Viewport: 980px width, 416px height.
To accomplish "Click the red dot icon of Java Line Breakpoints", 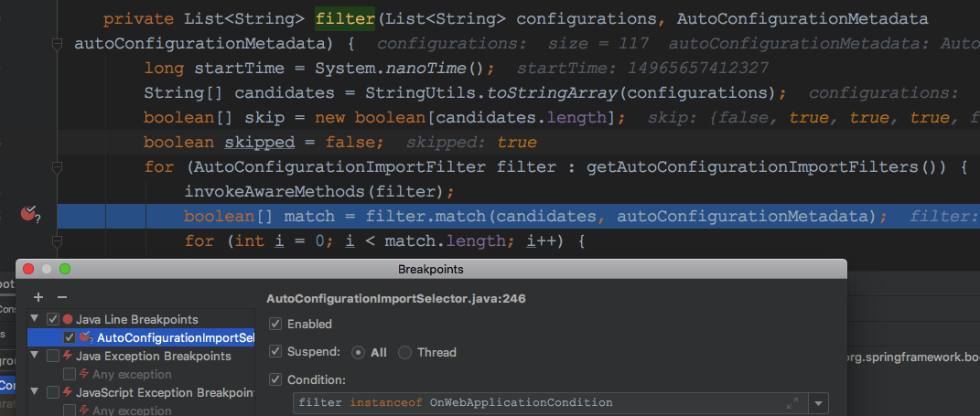I will coord(68,319).
